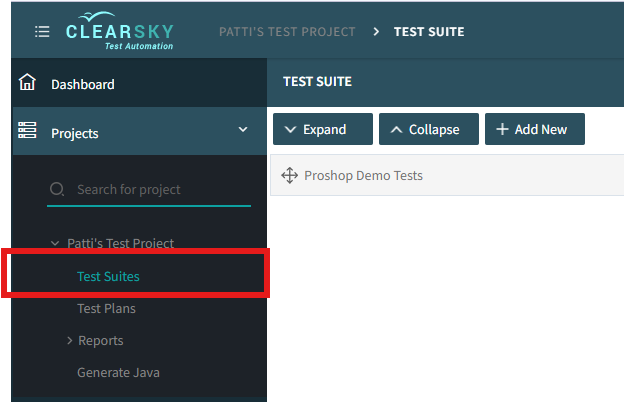
Task: Click the Add New button
Action: coord(534,129)
